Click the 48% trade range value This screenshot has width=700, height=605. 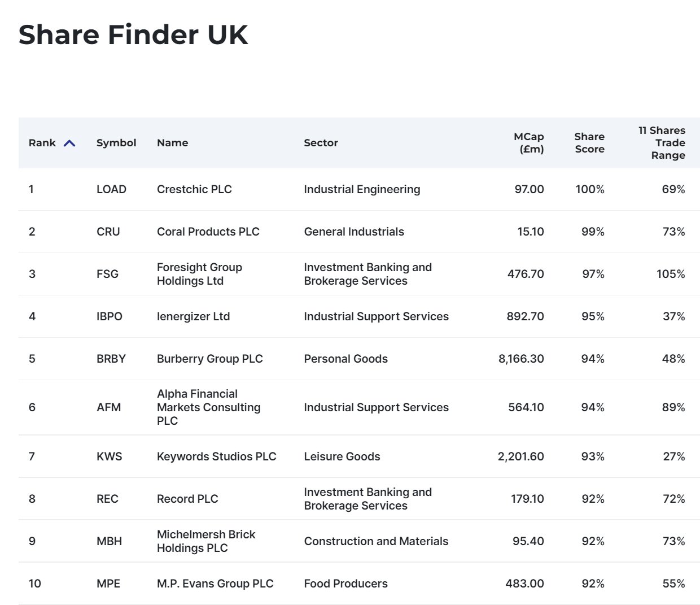673,359
